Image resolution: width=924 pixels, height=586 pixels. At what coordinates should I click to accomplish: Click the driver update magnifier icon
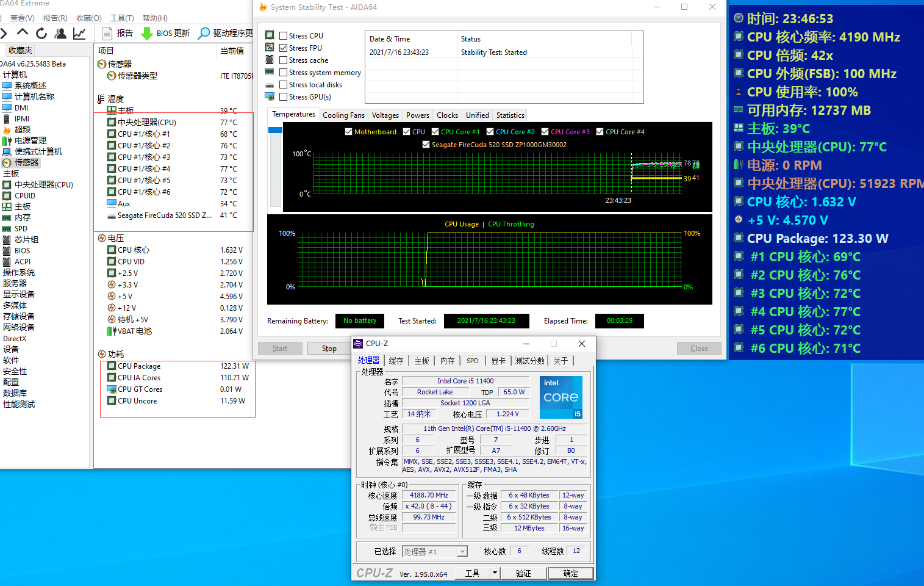[x=204, y=33]
